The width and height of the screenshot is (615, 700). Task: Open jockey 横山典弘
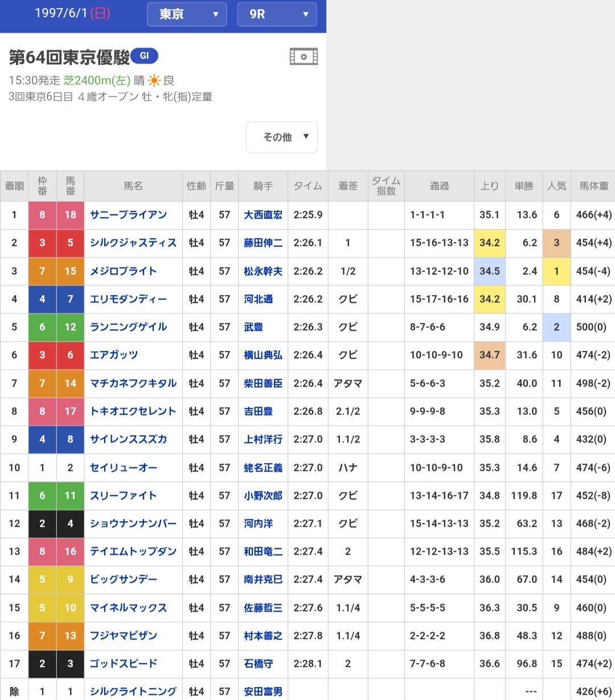[x=263, y=355]
